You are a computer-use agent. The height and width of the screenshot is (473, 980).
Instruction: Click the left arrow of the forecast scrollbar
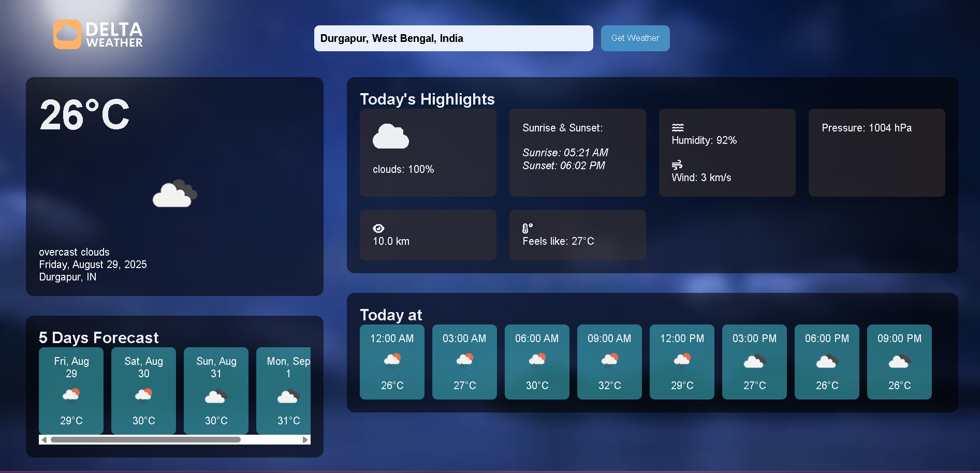[x=43, y=439]
